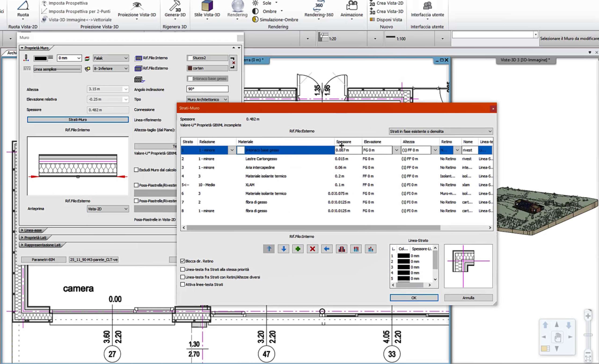Open the Ombre ribbon menu
This screenshot has width=599, height=364.
click(269, 11)
